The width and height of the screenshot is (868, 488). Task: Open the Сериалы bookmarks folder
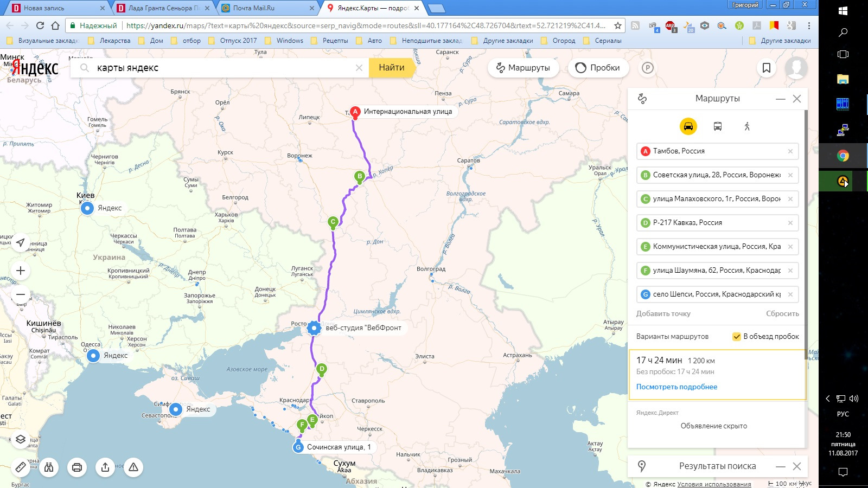click(602, 41)
